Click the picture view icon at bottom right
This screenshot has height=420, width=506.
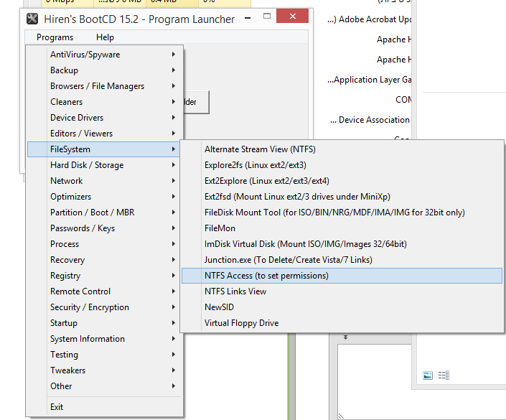click(x=428, y=375)
